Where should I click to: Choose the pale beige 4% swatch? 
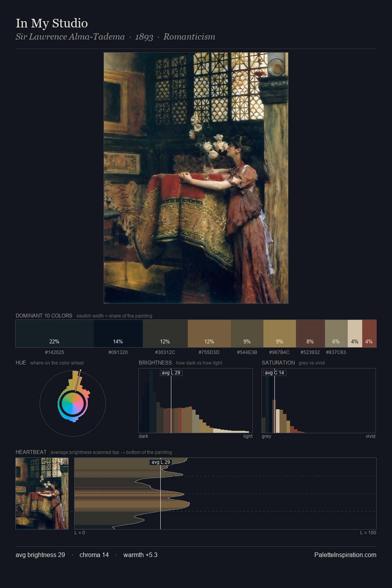[x=355, y=334]
